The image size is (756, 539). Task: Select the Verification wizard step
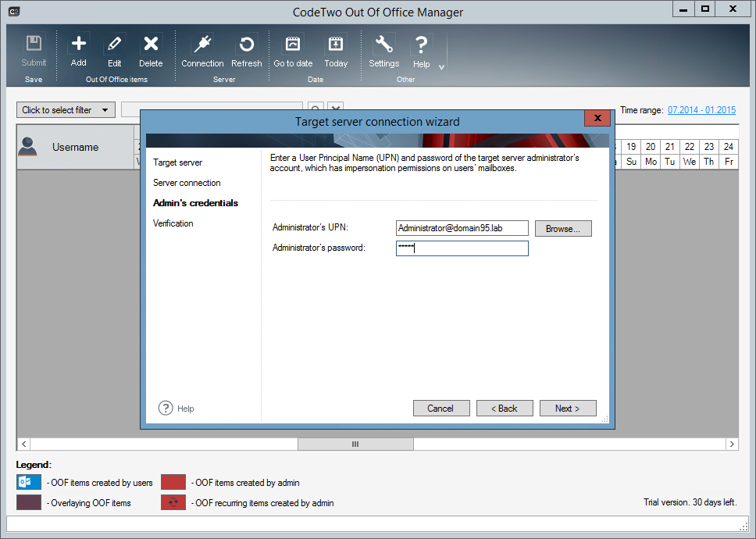pyautogui.click(x=173, y=223)
